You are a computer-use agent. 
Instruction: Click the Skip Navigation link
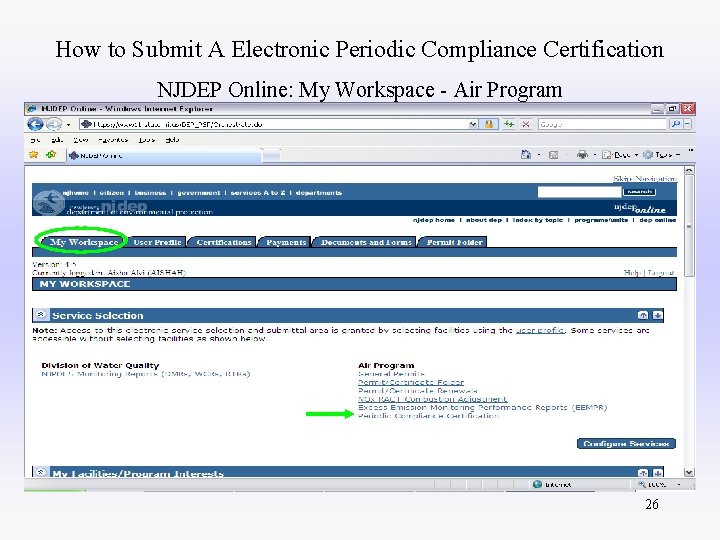(645, 179)
